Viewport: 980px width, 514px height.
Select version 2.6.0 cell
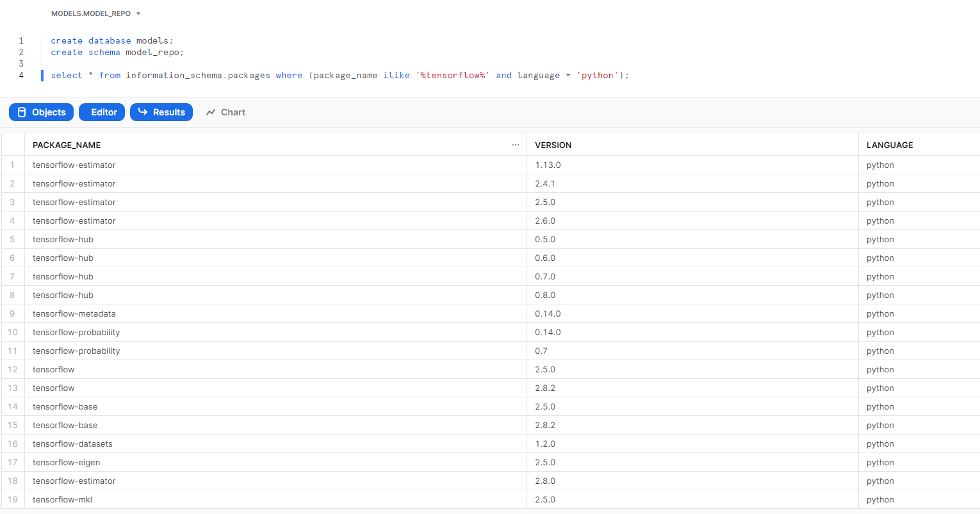tap(692, 220)
